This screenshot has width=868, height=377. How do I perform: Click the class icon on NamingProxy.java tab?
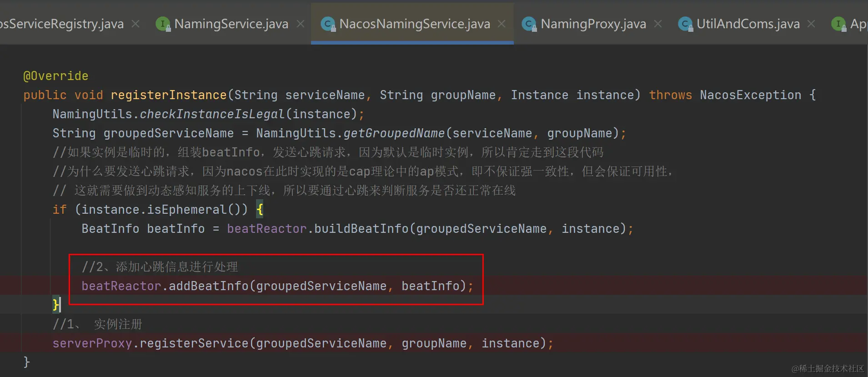(x=529, y=24)
